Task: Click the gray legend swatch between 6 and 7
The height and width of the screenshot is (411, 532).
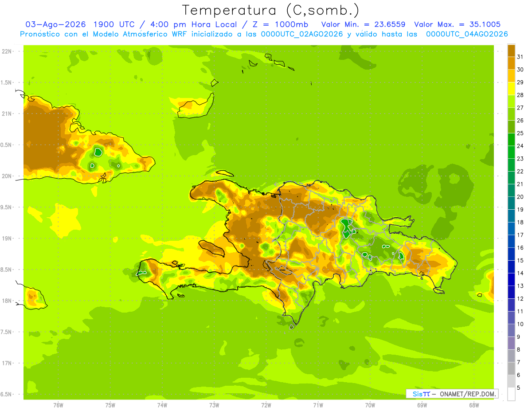Action: pyautogui.click(x=511, y=368)
